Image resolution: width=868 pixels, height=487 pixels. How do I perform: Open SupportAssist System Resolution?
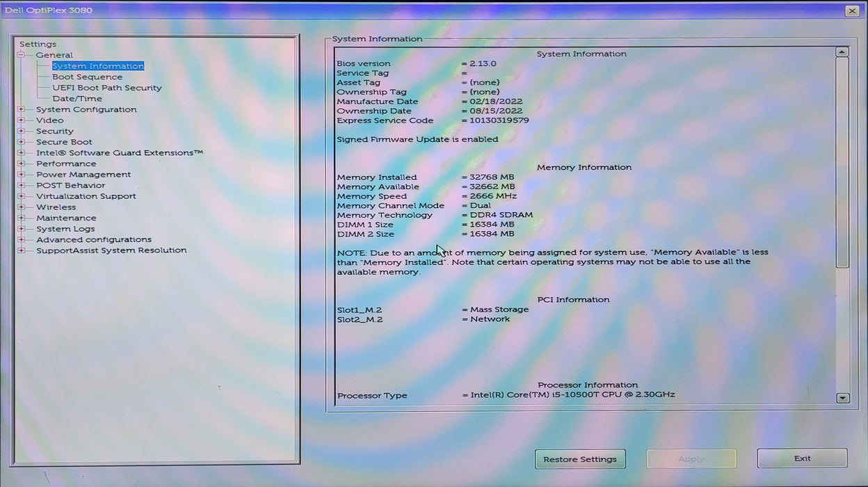(111, 250)
